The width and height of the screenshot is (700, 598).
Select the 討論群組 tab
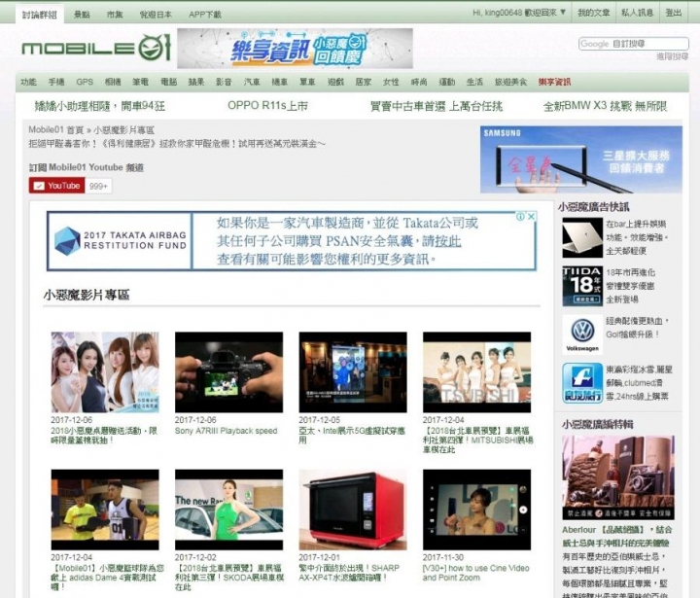[40, 15]
